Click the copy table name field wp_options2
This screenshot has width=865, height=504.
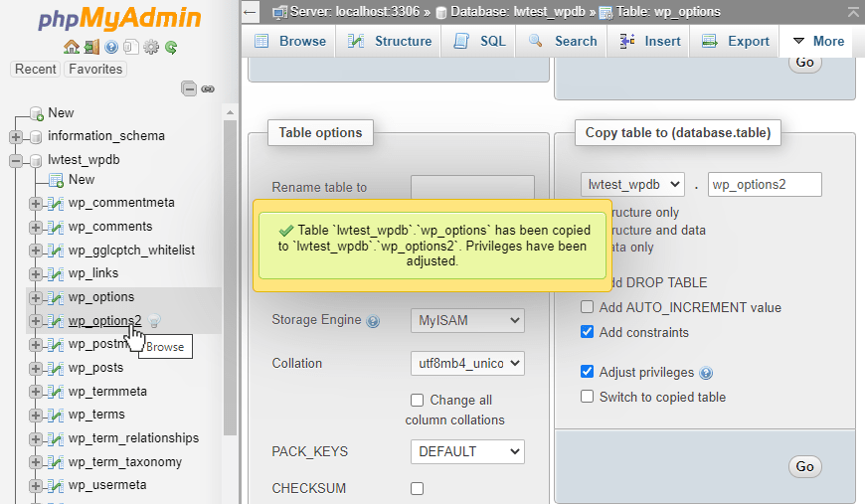pos(765,184)
